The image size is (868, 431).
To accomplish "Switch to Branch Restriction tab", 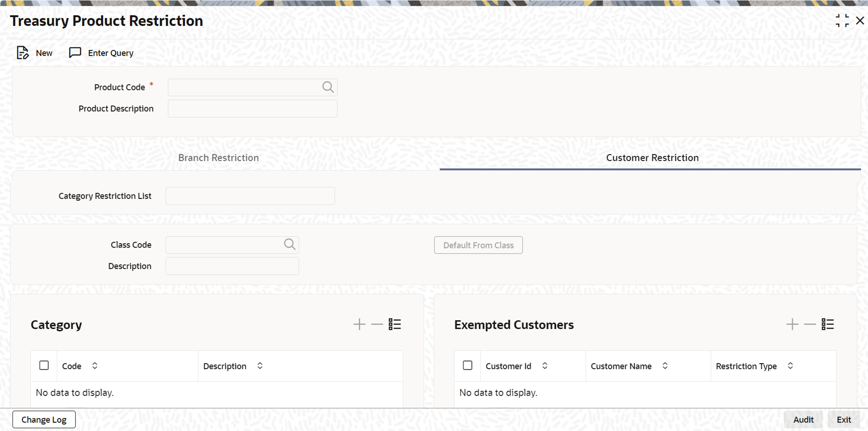I will pyautogui.click(x=218, y=158).
